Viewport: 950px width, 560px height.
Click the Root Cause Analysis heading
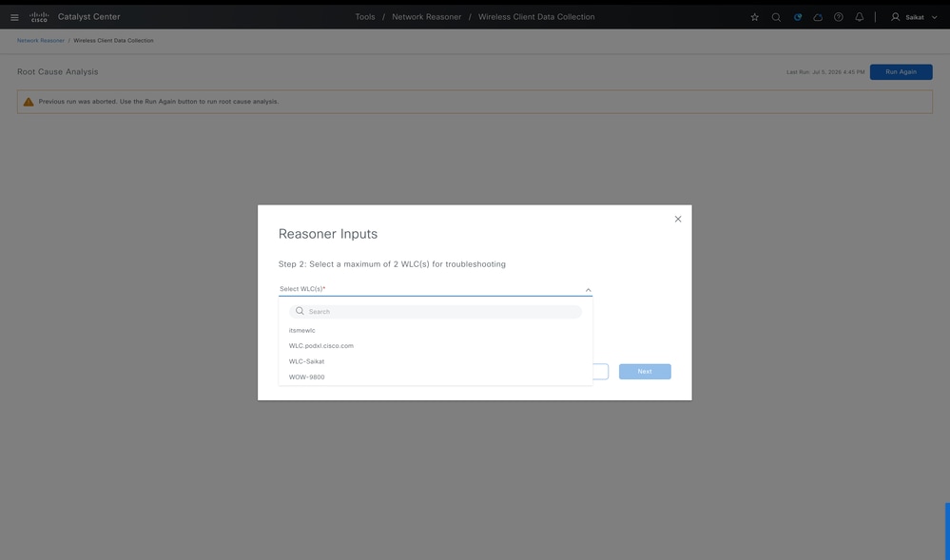coord(58,71)
